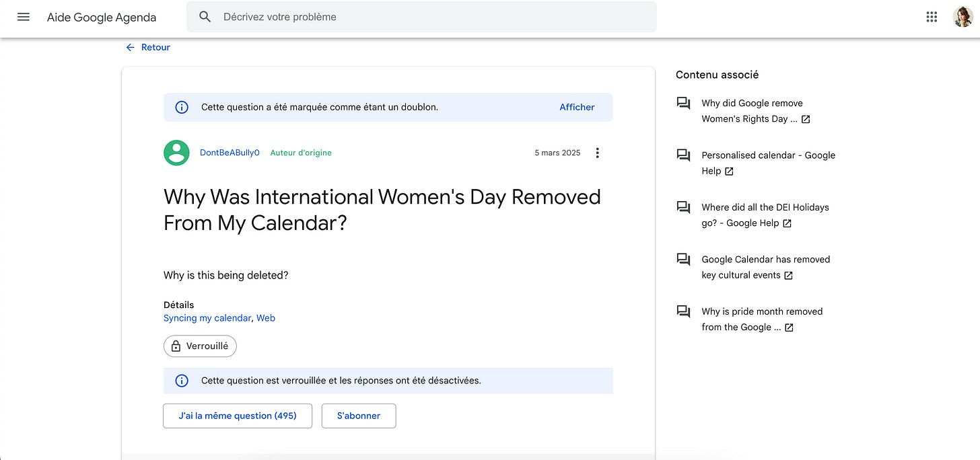Image resolution: width=980 pixels, height=460 pixels.
Task: Click the 5 mars 2025 date
Action: 557,153
